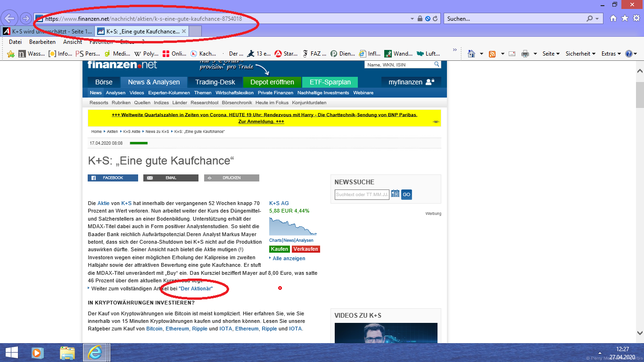
Task: Show more favorites via the double-chevron overflow
Action: coord(455,50)
